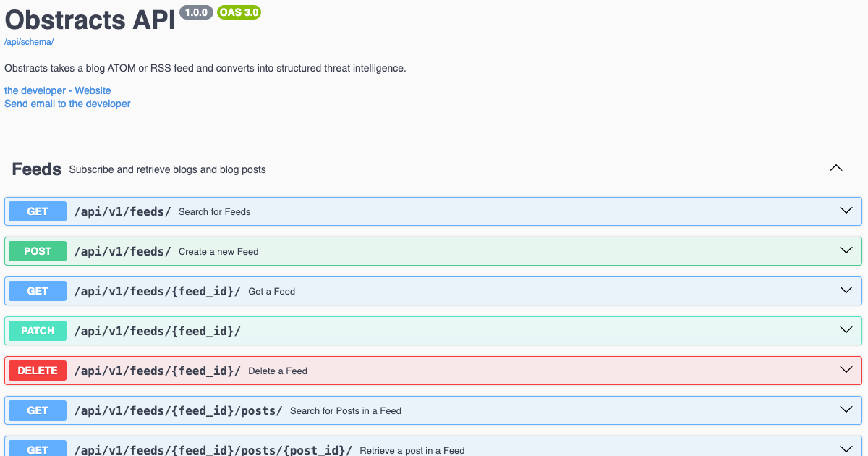Expand the Create a new Feed operation
The width and height of the screenshot is (868, 456).
(x=846, y=250)
